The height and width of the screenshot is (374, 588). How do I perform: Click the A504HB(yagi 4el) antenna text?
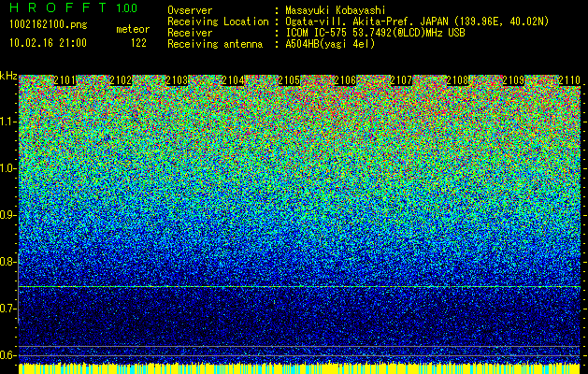pos(330,44)
